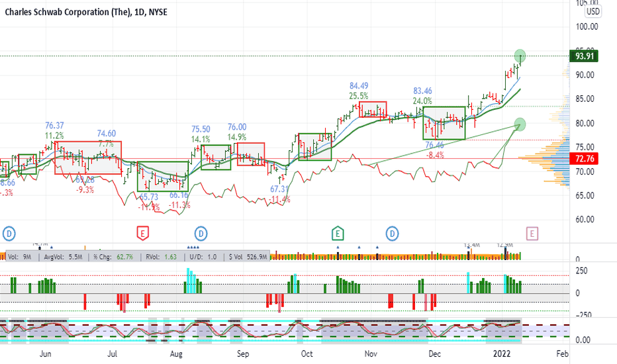617x364 pixels.
Task: Click the 2022 label on time axis
Action: [502, 354]
